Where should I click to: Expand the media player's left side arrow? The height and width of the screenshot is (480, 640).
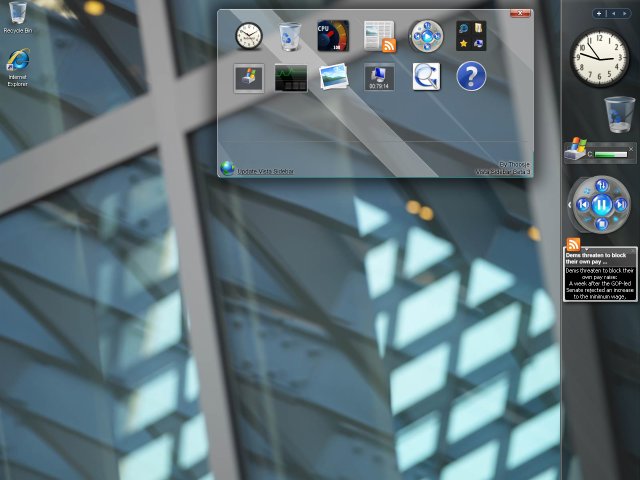pyautogui.click(x=570, y=205)
